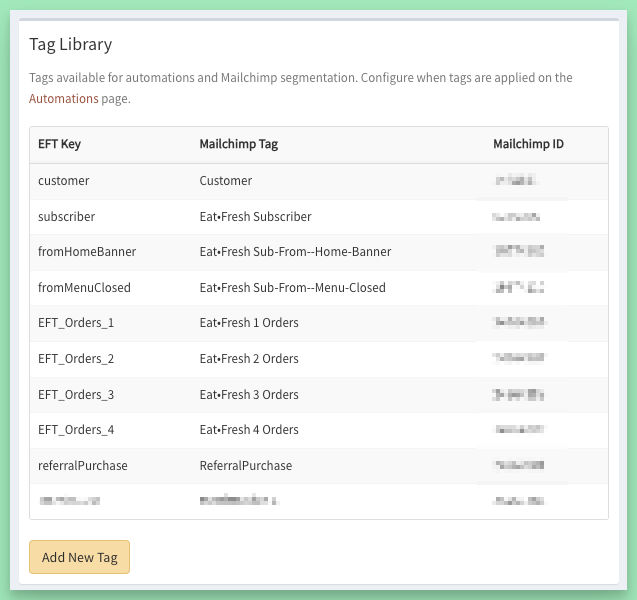Select Eat•Fresh Sub-From--Home-Banner tag
The image size is (637, 600).
click(295, 252)
